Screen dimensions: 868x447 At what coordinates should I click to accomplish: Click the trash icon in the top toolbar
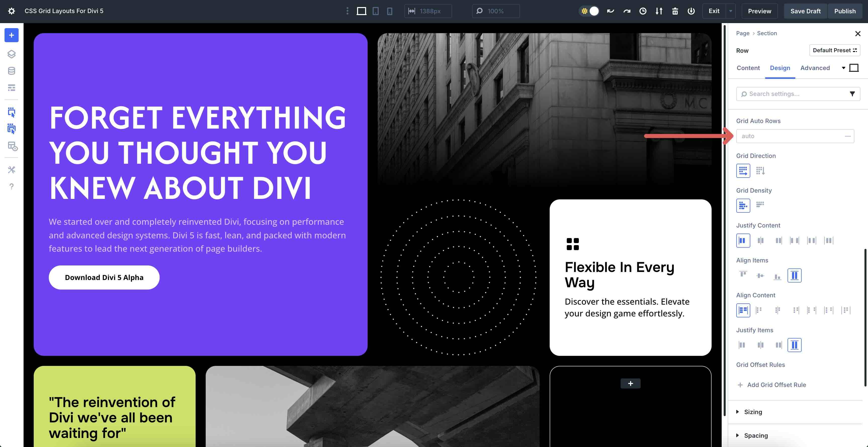pyautogui.click(x=675, y=11)
